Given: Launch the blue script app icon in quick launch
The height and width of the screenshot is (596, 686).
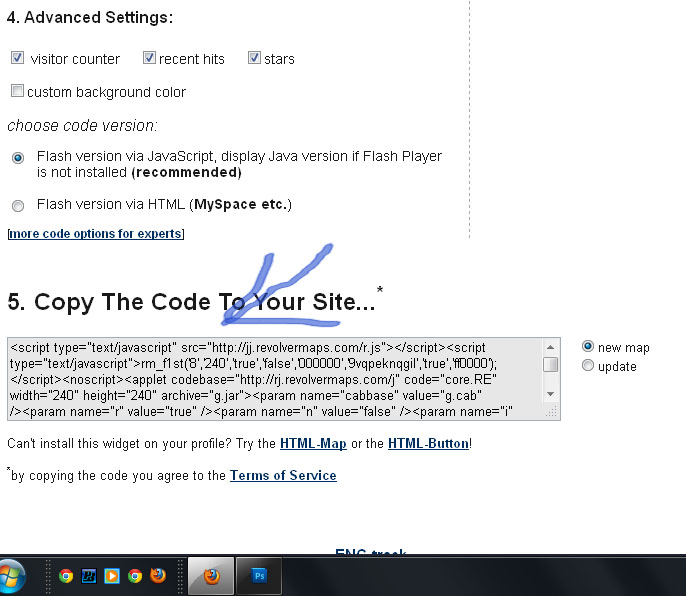Looking at the screenshot, I should click(89, 576).
